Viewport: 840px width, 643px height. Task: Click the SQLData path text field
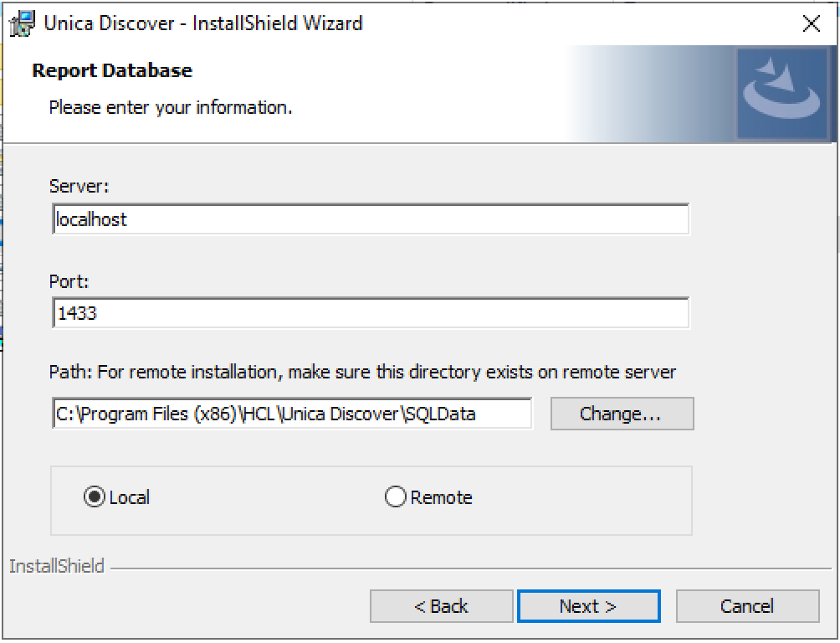point(291,414)
